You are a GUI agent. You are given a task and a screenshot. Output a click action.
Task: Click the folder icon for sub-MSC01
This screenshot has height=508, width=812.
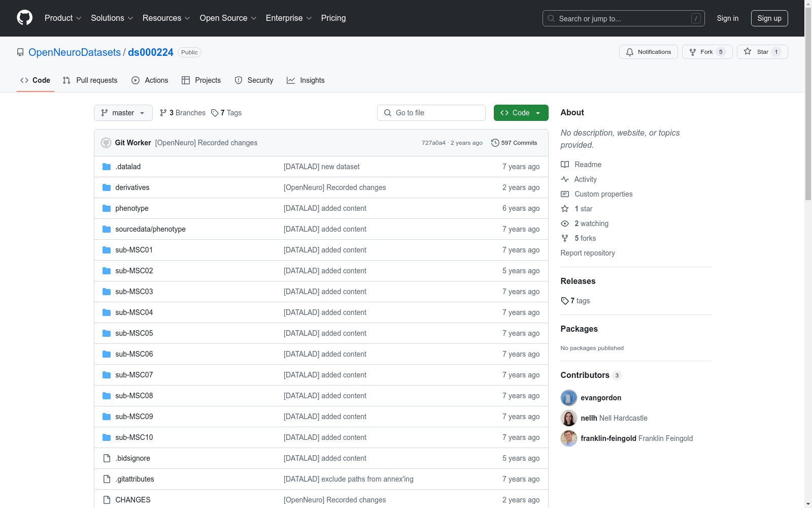(107, 250)
